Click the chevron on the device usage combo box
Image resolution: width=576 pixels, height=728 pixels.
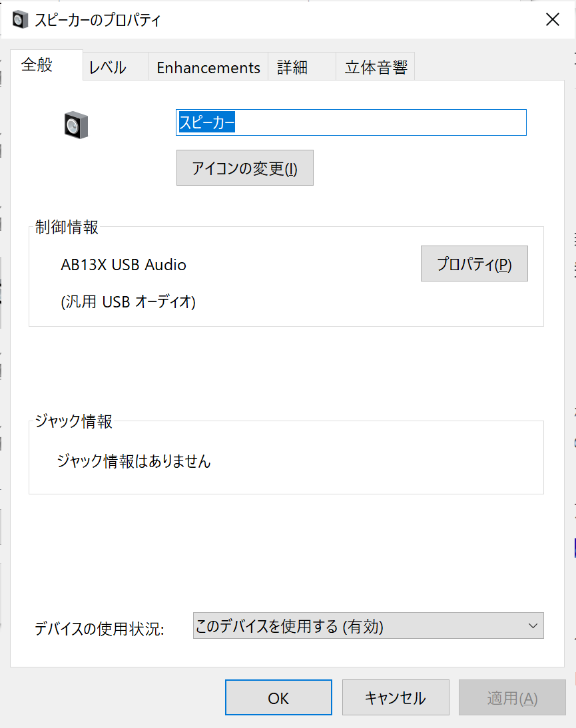532,626
